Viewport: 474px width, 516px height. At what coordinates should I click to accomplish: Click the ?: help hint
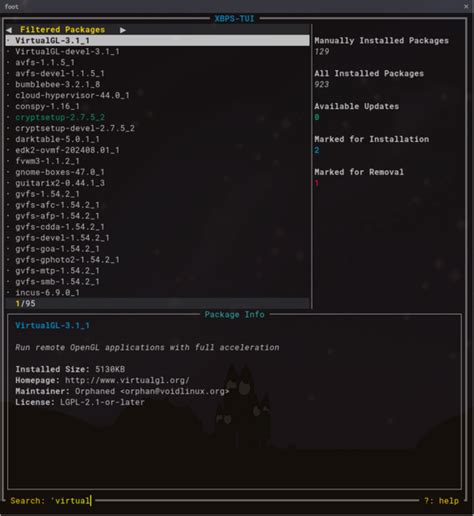click(441, 501)
